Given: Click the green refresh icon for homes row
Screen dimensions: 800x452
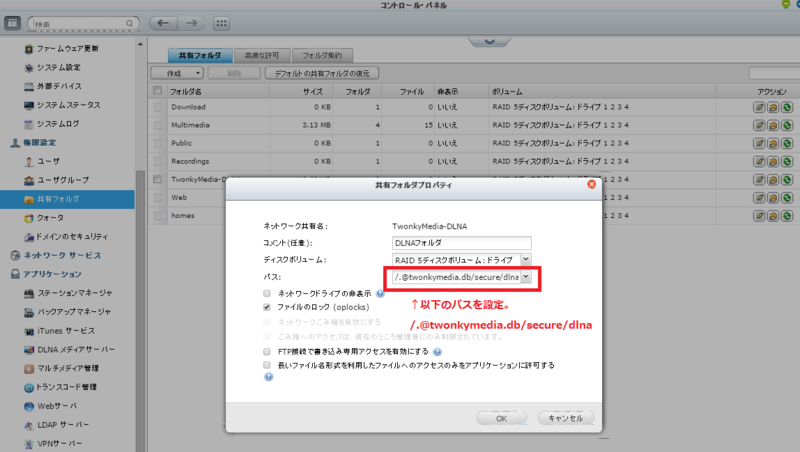Looking at the screenshot, I should pyautogui.click(x=787, y=216).
